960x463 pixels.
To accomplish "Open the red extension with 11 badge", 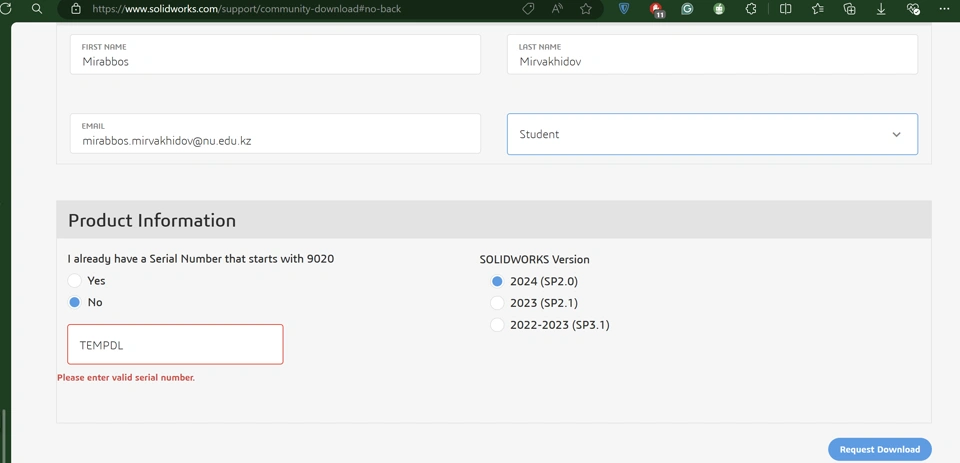I will pyautogui.click(x=656, y=9).
